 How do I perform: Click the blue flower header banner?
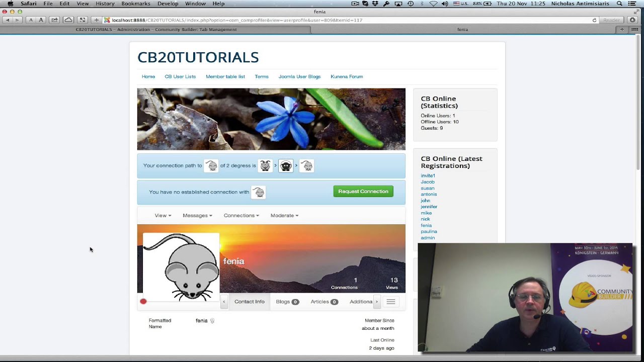pos(271,119)
